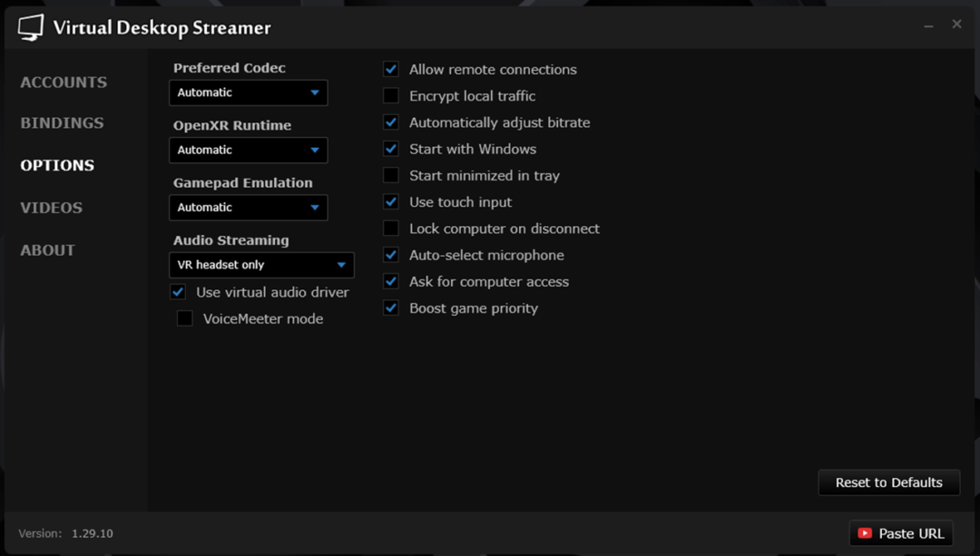Close the Streamer window with X
Image resolution: width=980 pixels, height=556 pixels.
pos(956,24)
